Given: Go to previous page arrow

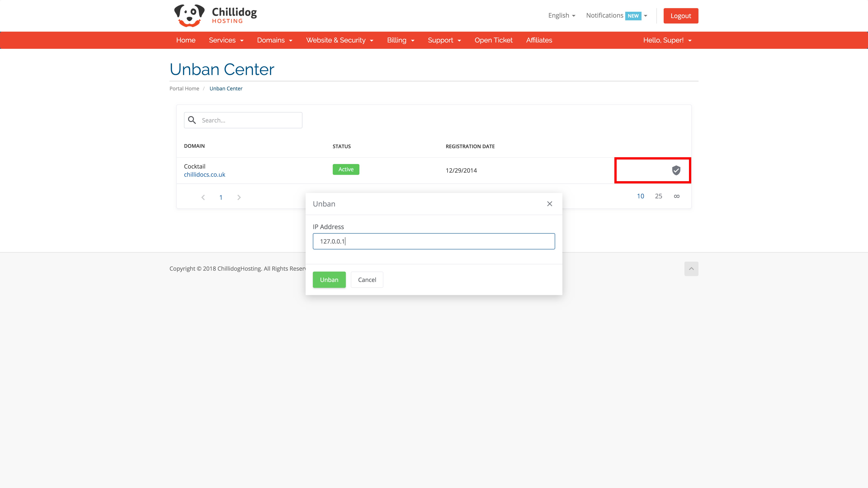Looking at the screenshot, I should point(203,197).
